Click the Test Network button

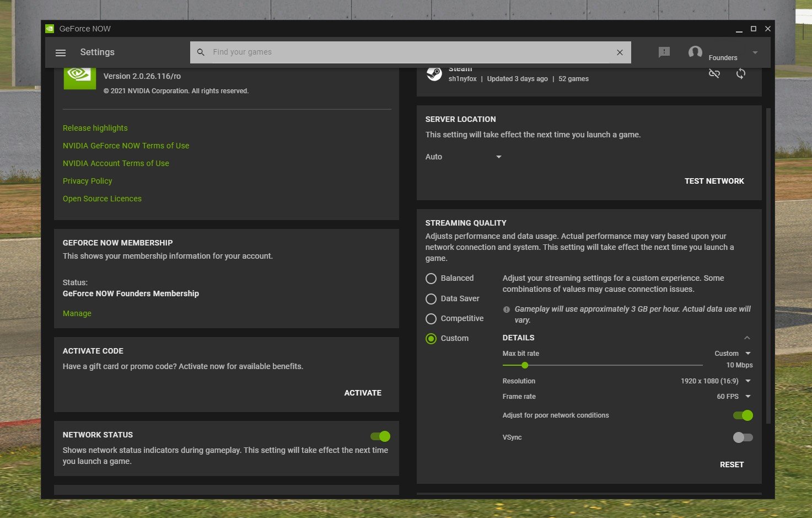pyautogui.click(x=714, y=181)
